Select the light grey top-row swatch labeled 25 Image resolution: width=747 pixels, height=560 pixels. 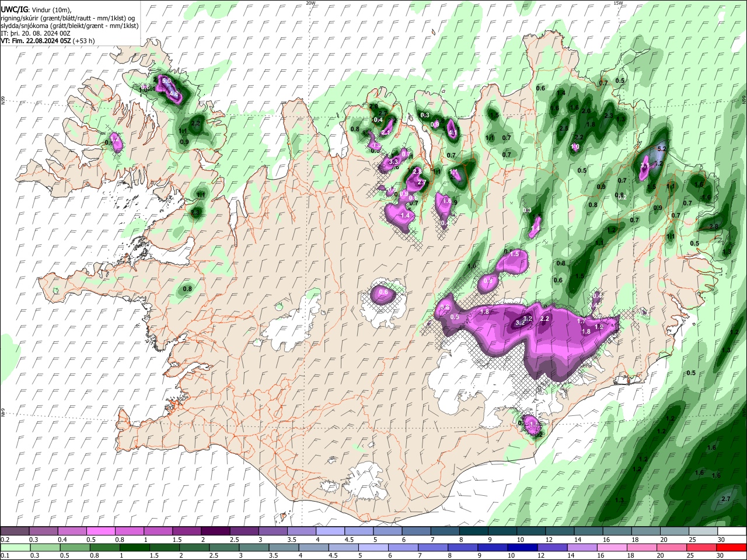click(x=703, y=531)
